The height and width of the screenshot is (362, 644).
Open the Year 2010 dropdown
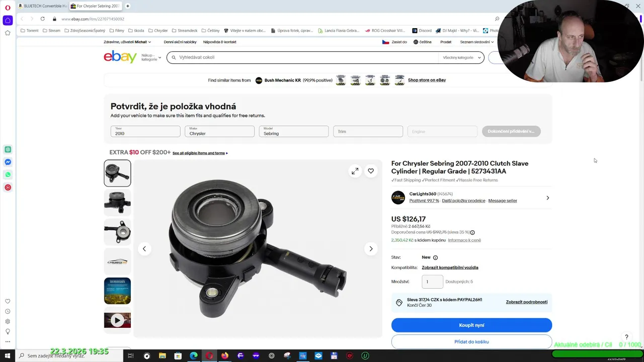click(145, 131)
